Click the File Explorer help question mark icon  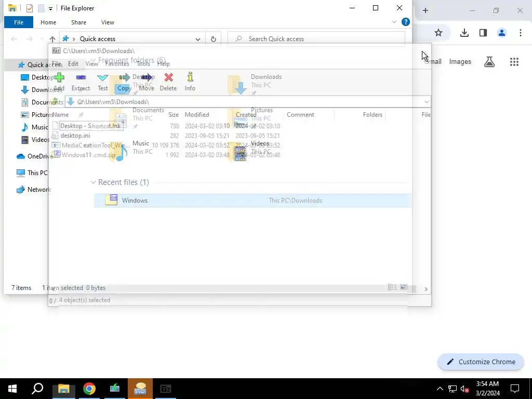(405, 22)
